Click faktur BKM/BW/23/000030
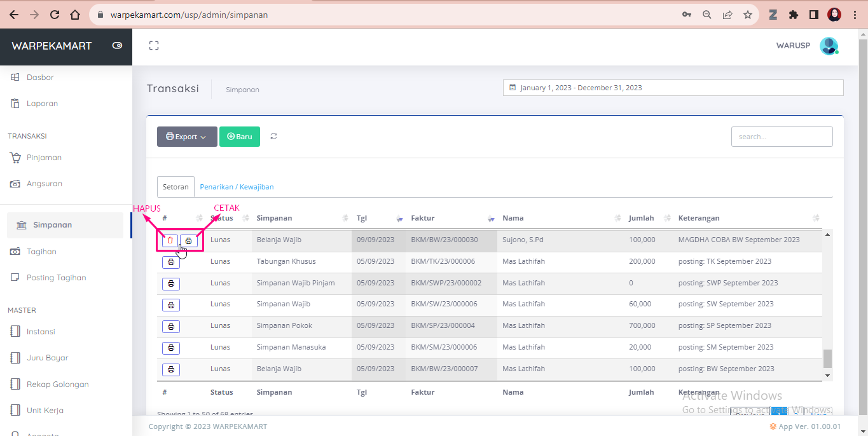Viewport: 868px width, 436px height. click(x=444, y=240)
